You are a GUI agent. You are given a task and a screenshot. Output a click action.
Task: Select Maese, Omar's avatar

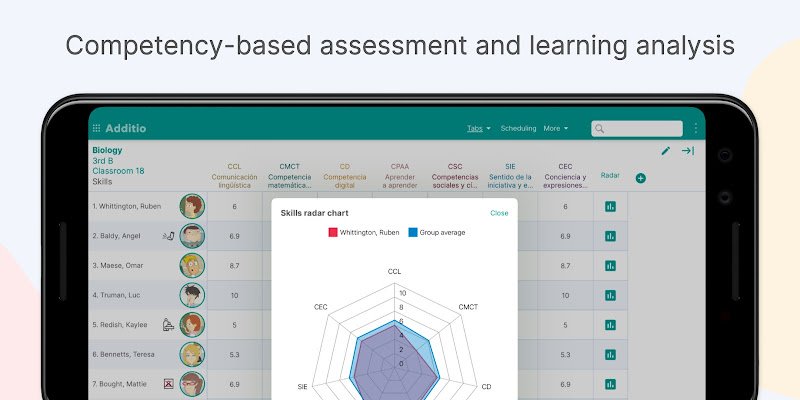click(x=192, y=266)
